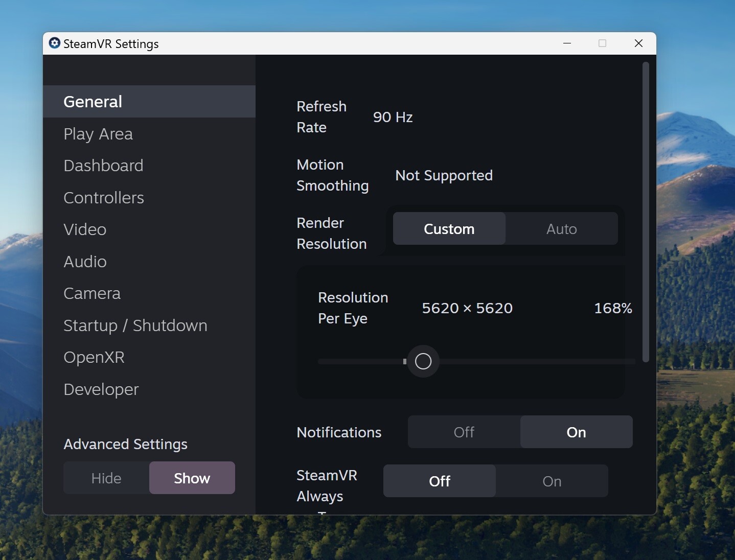Click the 90 Hz refresh rate value
The image size is (735, 560).
click(x=393, y=117)
